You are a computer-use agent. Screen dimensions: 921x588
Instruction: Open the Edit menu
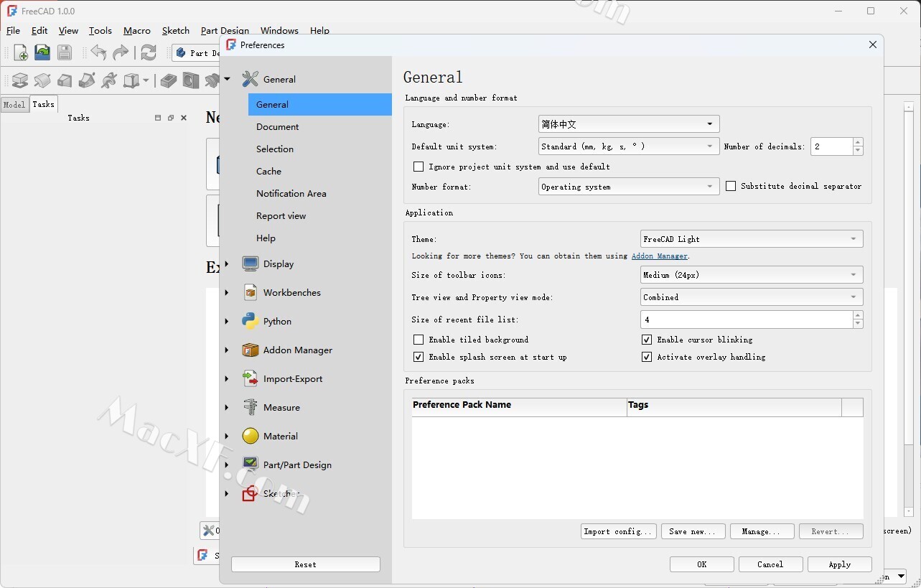(39, 31)
